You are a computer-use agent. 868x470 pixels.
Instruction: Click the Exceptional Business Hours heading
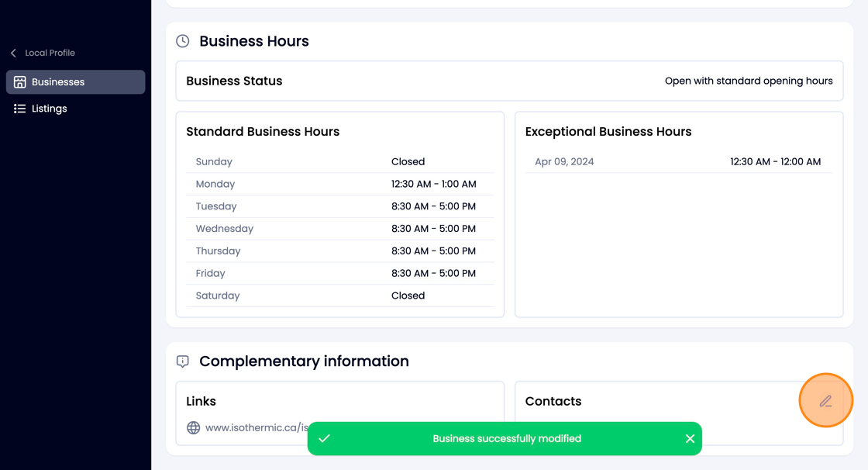point(608,131)
